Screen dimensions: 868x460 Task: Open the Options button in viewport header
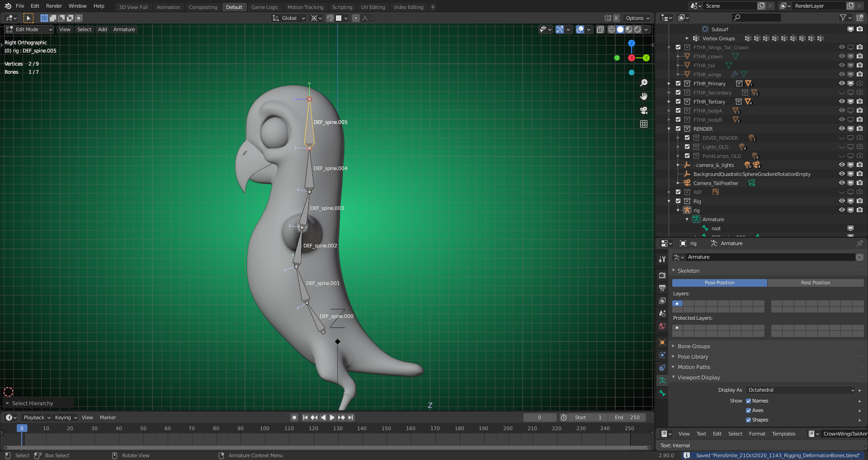pyautogui.click(x=637, y=18)
